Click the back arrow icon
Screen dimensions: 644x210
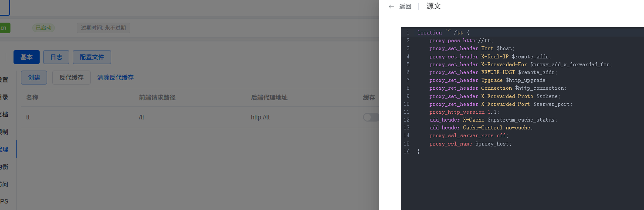[x=391, y=7]
